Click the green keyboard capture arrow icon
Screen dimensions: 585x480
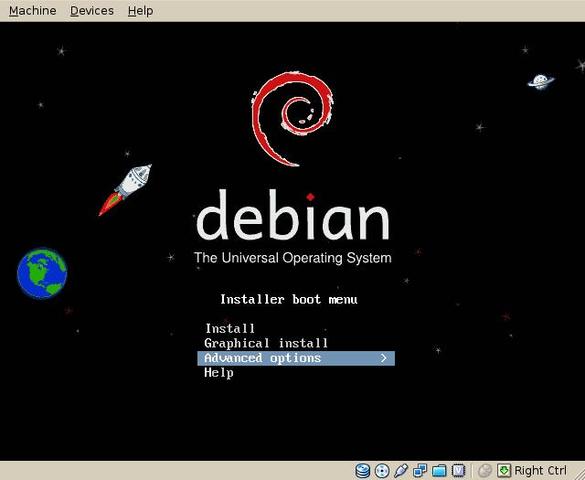tap(504, 471)
